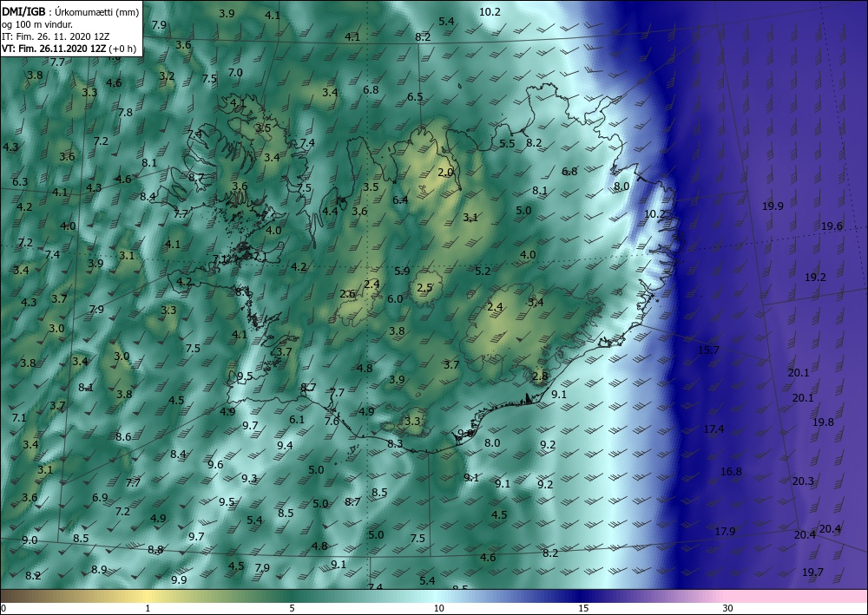Image resolution: width=868 pixels, height=615 pixels.
Task: Click the 5.9 value on the map
Action: 403,271
